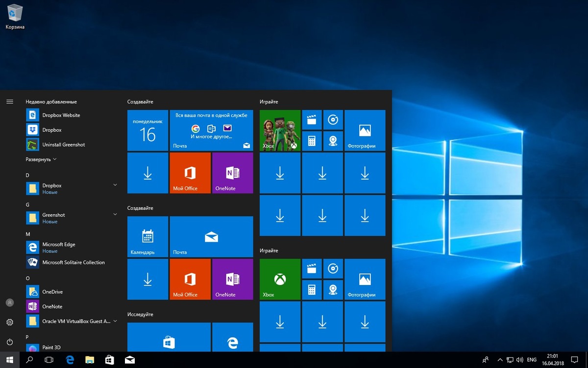Image resolution: width=588 pixels, height=368 pixels.
Task: Open the Calculator tile
Action: pos(312,141)
